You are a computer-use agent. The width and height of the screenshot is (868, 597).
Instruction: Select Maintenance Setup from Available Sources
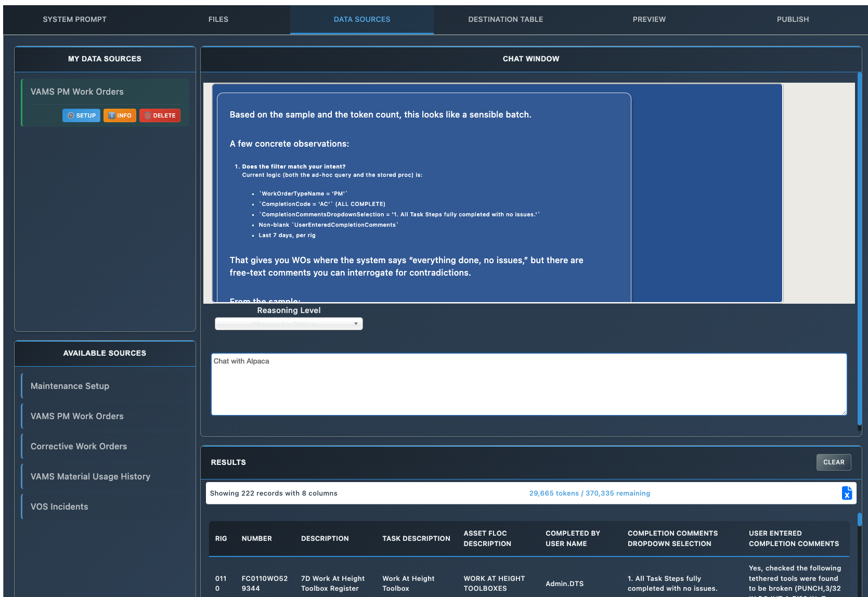[70, 386]
